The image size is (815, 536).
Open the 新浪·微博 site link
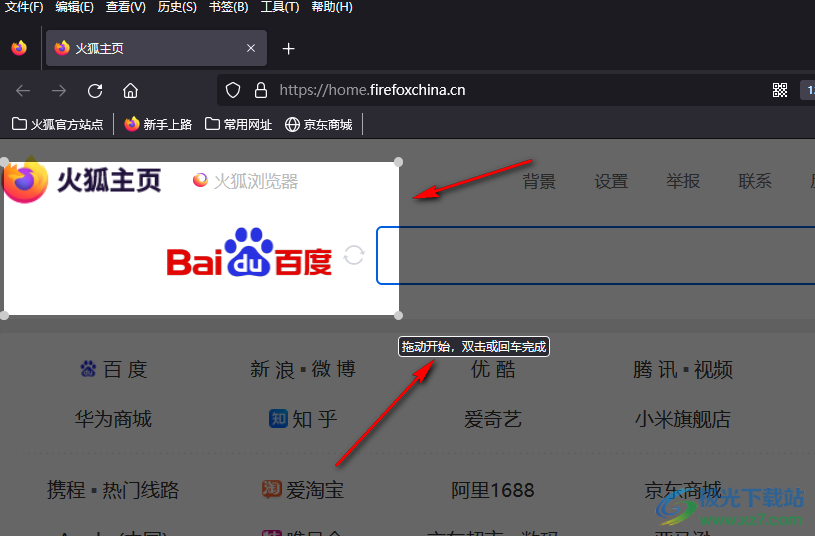point(303,370)
